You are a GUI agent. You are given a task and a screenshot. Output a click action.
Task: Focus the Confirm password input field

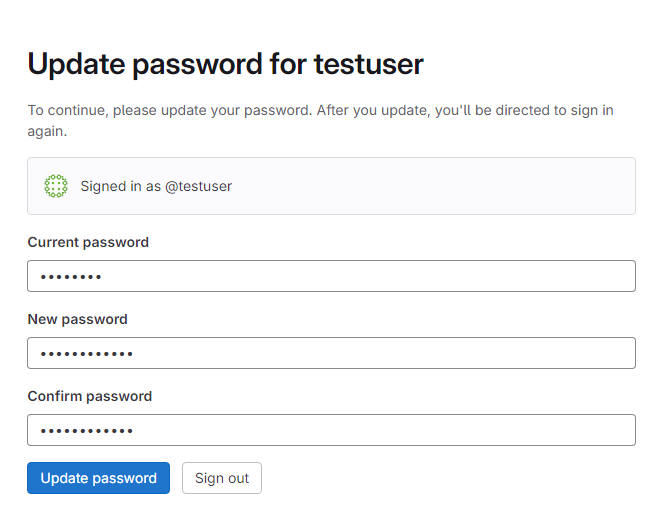(x=331, y=430)
